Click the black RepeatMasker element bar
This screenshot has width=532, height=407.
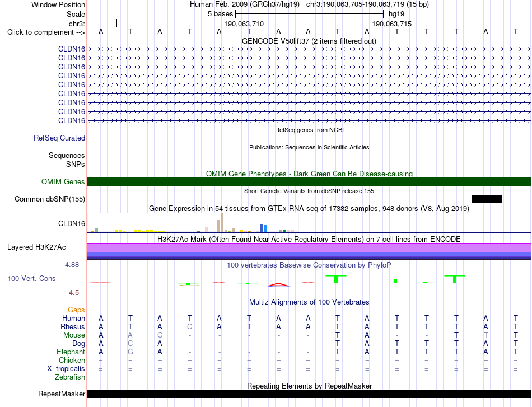click(309, 394)
